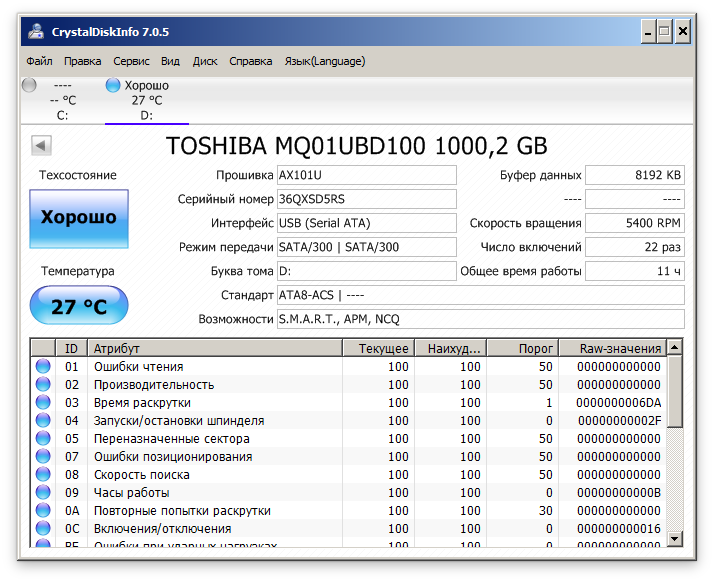Click the previous disk arrow button

point(41,146)
